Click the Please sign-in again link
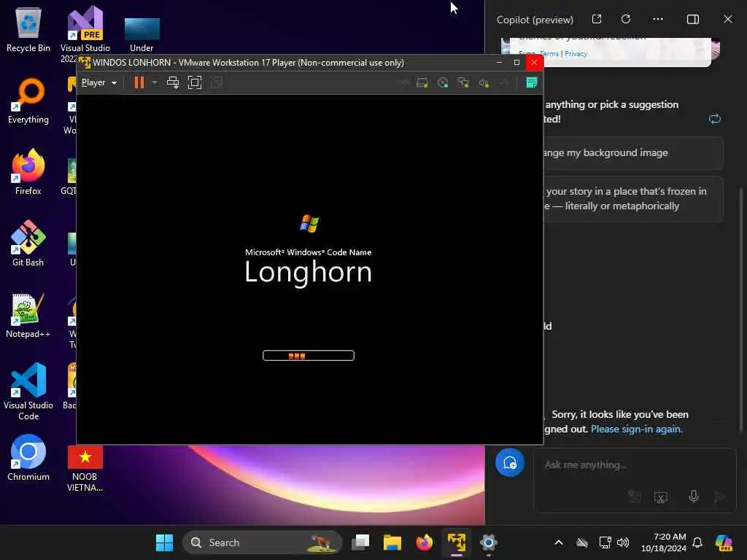Image resolution: width=747 pixels, height=560 pixels. tap(636, 429)
